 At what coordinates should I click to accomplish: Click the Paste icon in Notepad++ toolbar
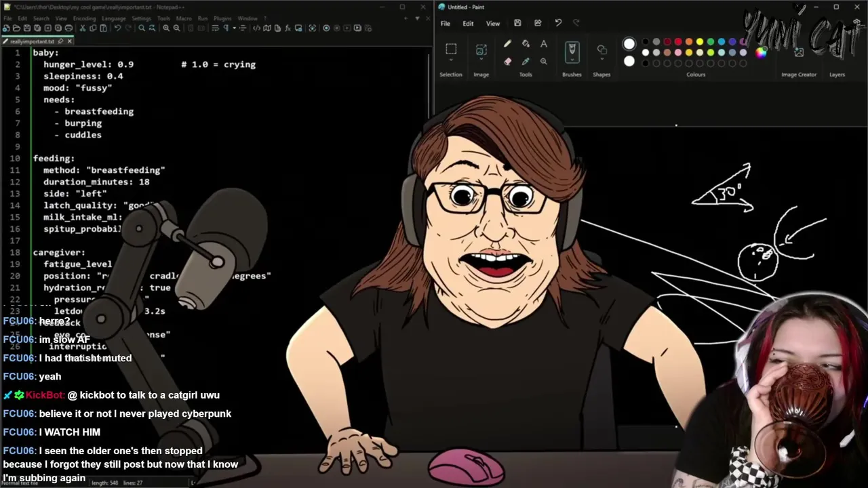(103, 28)
